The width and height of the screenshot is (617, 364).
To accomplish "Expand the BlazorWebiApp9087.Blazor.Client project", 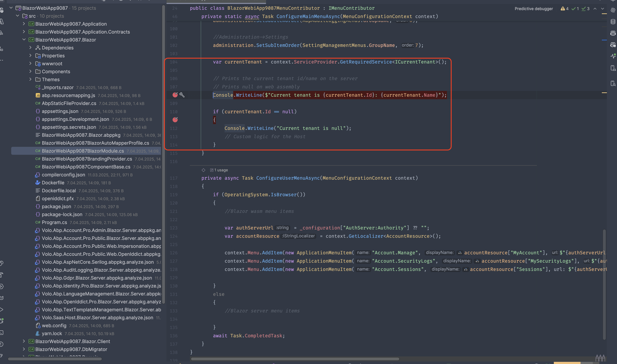I will [x=24, y=341].
